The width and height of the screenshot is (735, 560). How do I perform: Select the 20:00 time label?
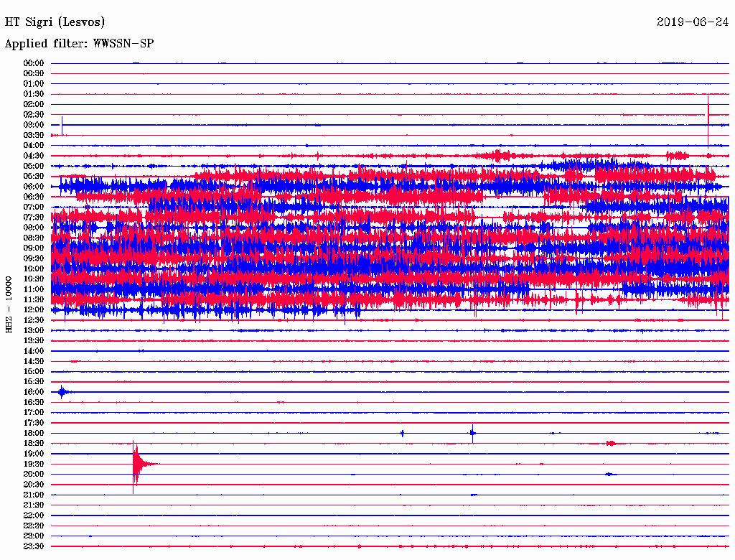(34, 475)
